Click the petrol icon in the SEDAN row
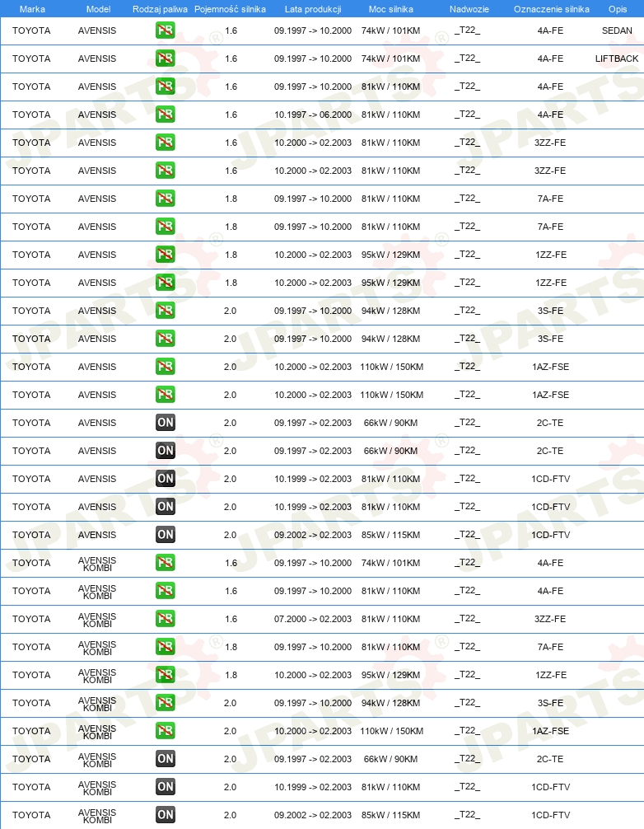This screenshot has width=644, height=829. click(x=166, y=30)
